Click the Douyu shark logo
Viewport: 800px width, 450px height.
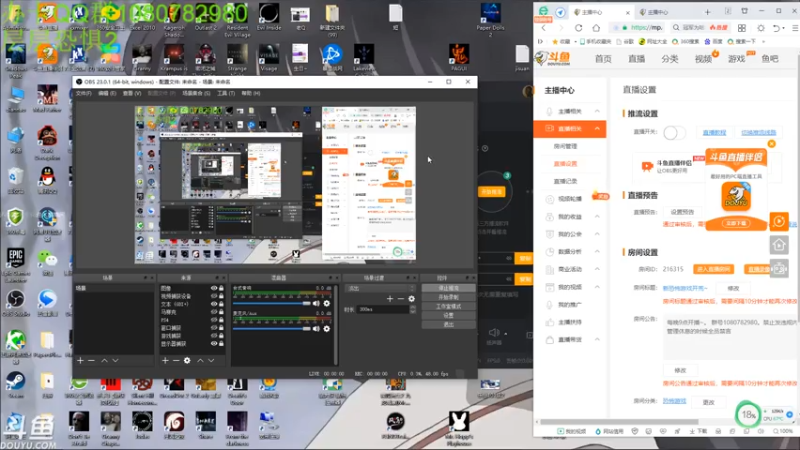pos(553,58)
